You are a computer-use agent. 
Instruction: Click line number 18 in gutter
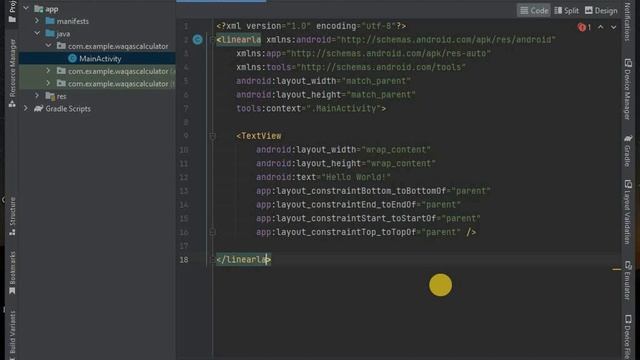click(184, 260)
